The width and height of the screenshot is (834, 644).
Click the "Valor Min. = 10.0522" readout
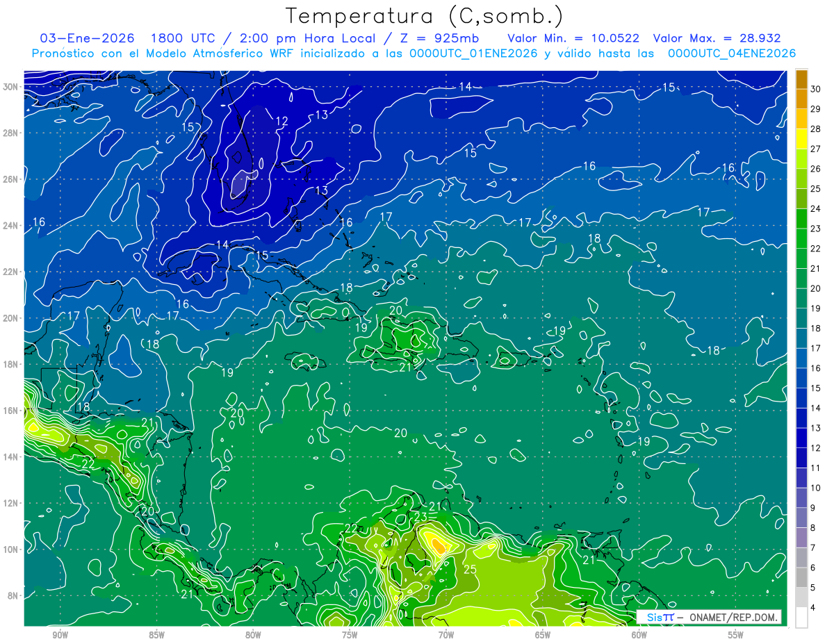(x=573, y=38)
